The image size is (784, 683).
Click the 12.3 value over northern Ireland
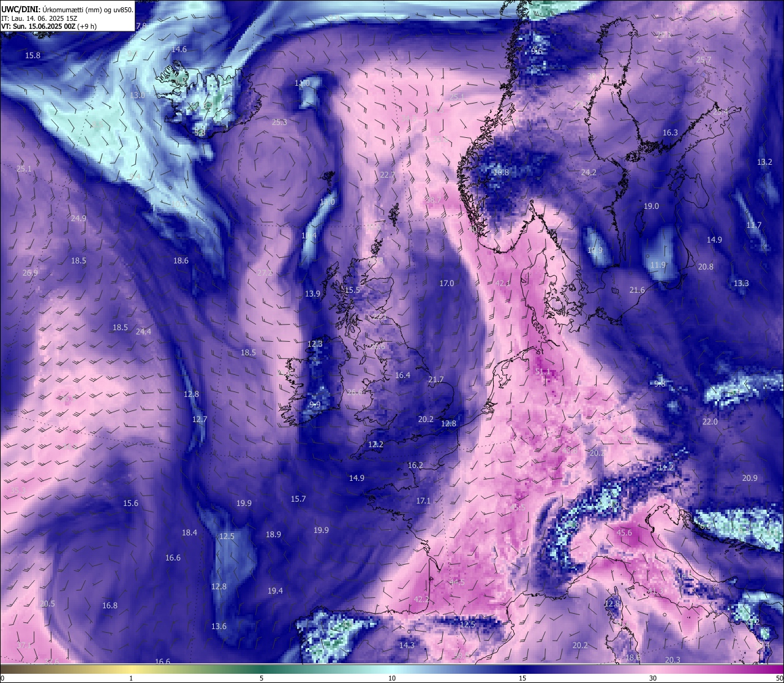coord(315,344)
